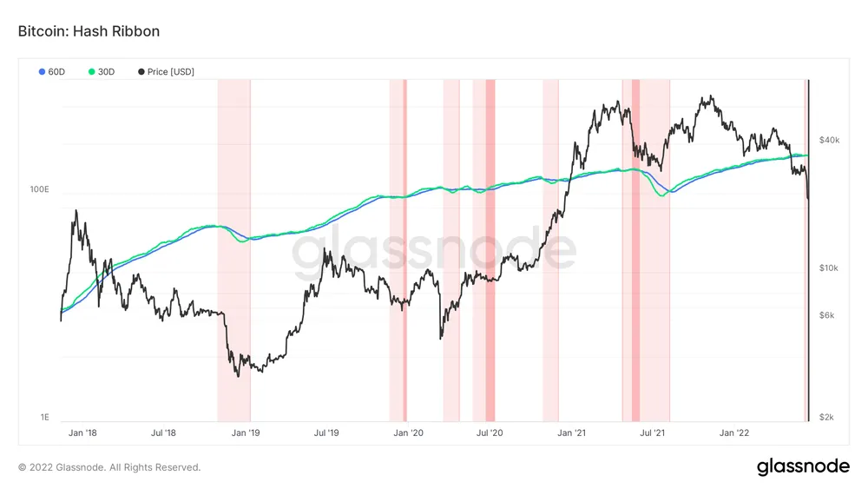868x489 pixels.
Task: Select the Jan '19 x-axis label
Action: [247, 432]
